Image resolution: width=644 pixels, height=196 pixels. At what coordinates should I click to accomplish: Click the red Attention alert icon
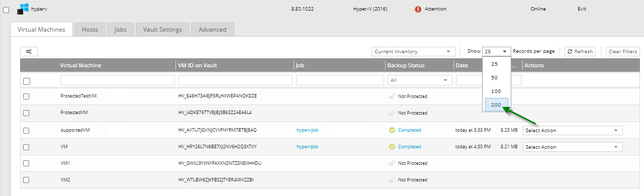coord(418,9)
